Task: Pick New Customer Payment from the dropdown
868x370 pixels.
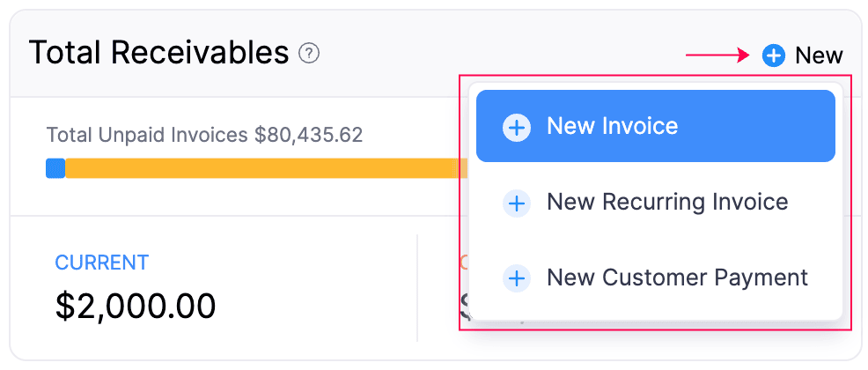Action: pyautogui.click(x=677, y=278)
